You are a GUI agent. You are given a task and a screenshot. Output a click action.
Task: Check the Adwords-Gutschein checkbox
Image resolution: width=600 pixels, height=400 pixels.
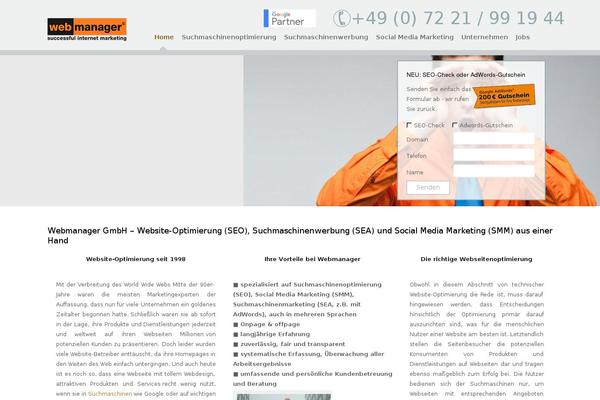(x=455, y=125)
